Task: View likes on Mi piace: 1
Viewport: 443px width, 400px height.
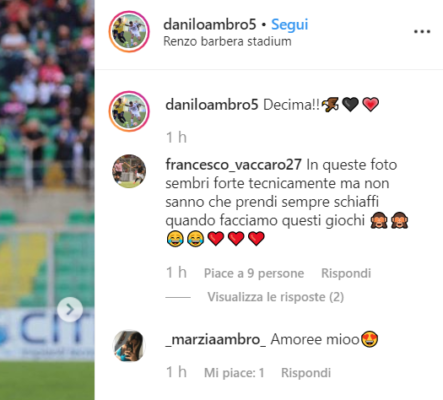Action: [x=234, y=373]
